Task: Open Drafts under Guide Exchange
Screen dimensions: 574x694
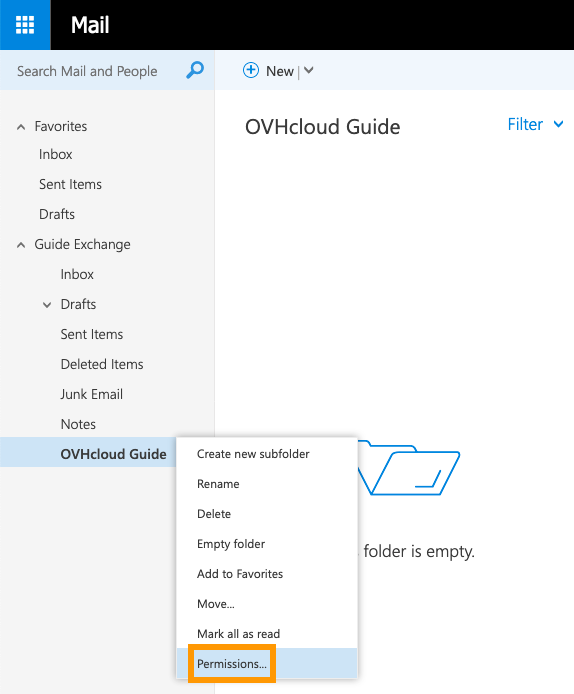Action: [78, 305]
